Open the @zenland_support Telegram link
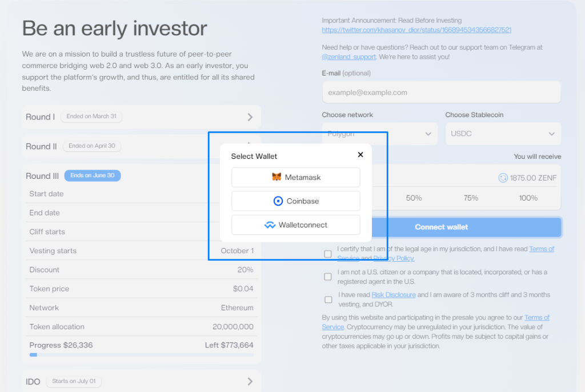 (x=349, y=57)
